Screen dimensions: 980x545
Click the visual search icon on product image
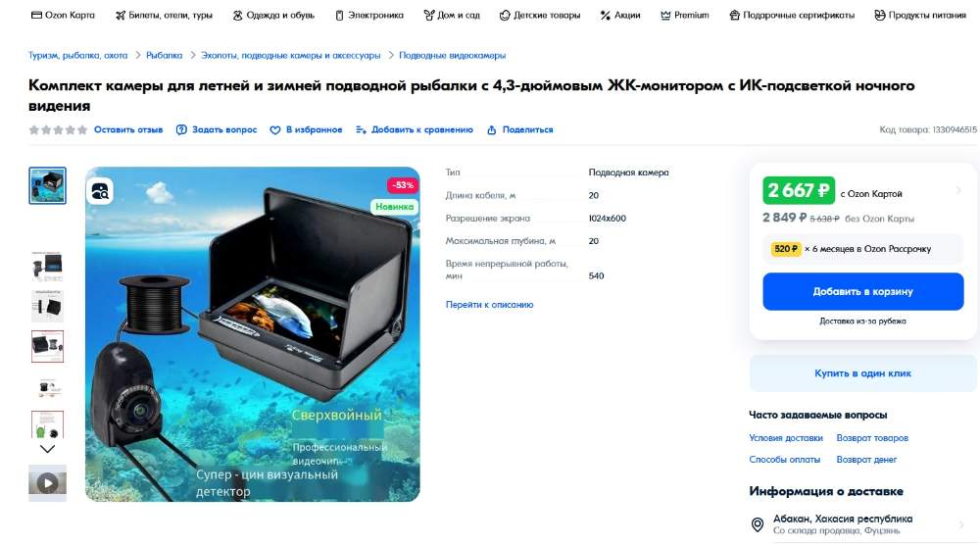100,190
